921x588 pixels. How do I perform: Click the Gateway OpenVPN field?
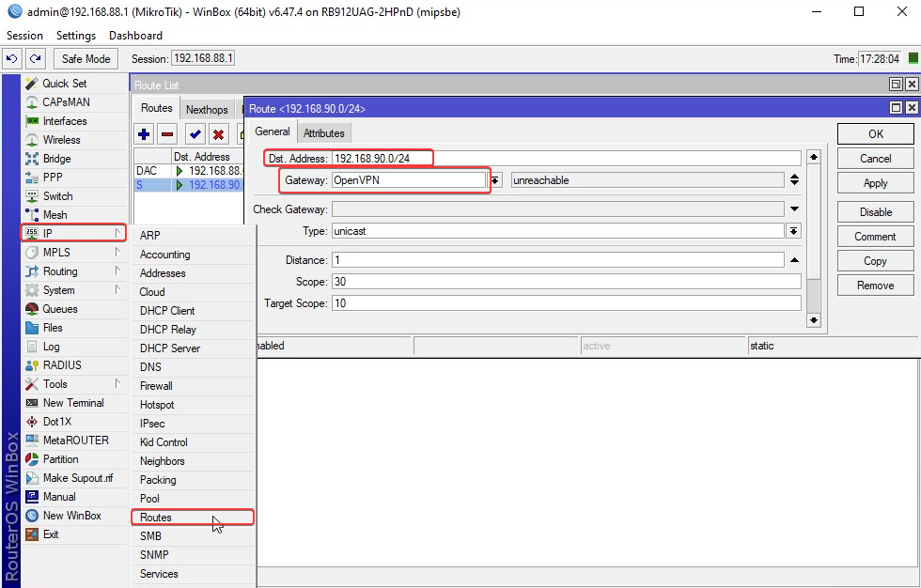(x=409, y=180)
